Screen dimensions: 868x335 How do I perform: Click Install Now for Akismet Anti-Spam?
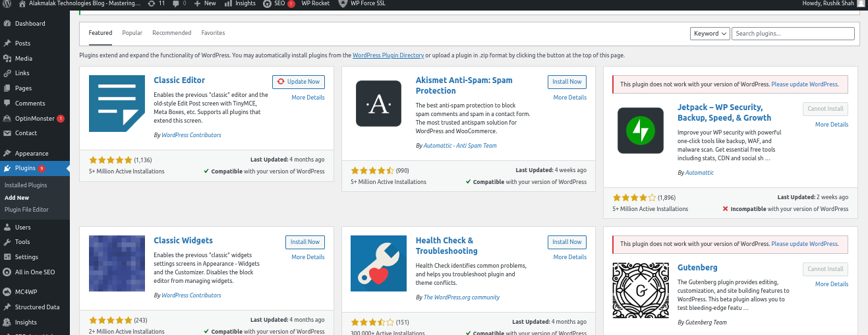click(567, 82)
